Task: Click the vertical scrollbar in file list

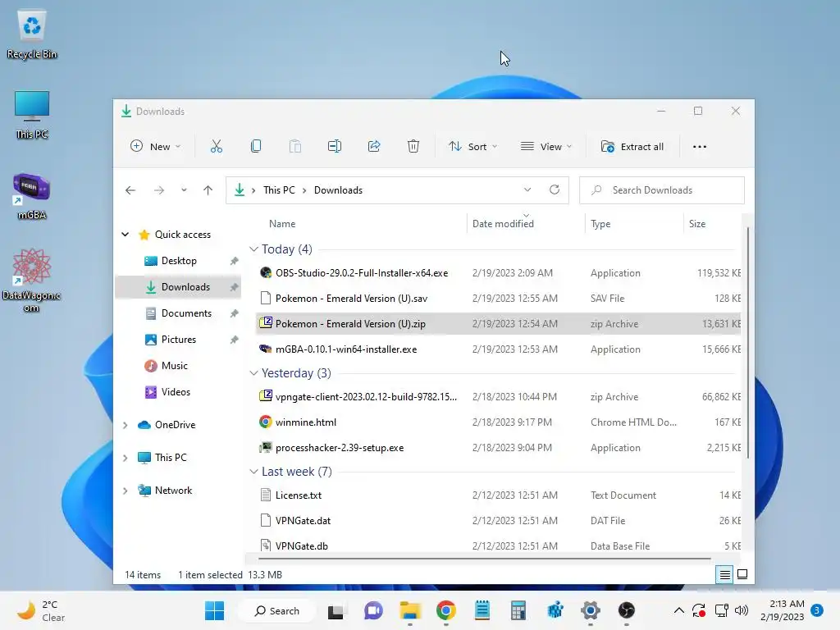Action: 747,343
